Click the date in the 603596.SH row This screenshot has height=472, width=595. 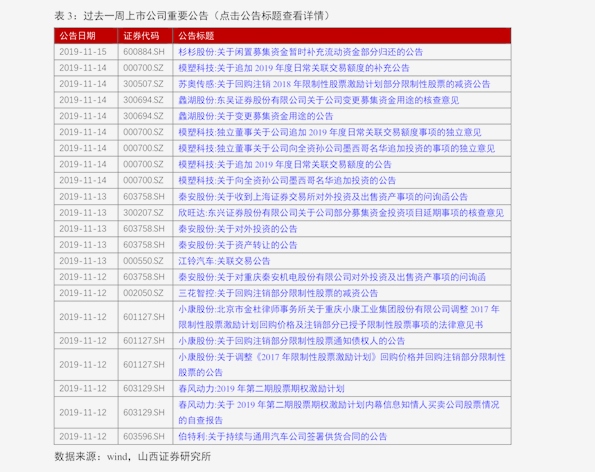[83, 436]
